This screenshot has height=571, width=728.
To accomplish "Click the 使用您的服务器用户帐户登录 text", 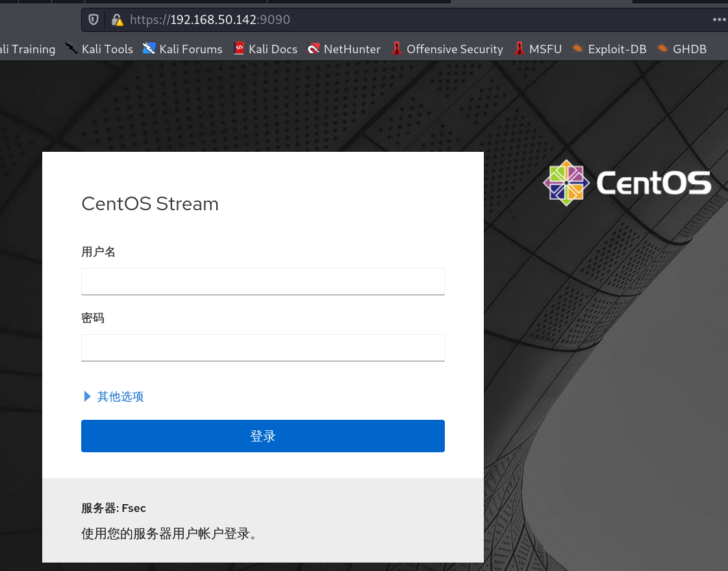I will 169,534.
